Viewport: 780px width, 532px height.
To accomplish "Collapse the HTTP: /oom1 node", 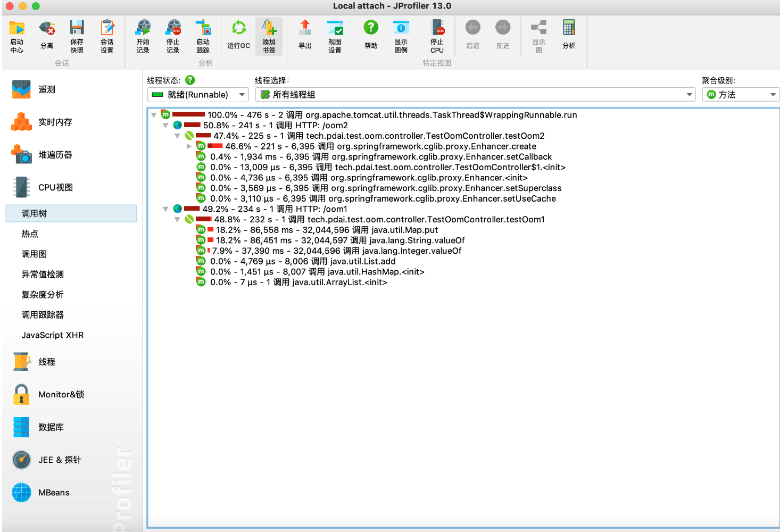I will click(165, 209).
